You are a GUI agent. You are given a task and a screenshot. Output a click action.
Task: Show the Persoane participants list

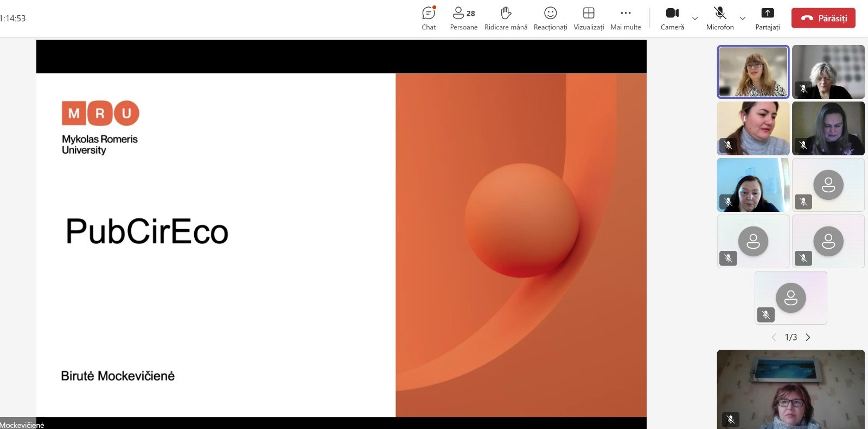click(463, 18)
